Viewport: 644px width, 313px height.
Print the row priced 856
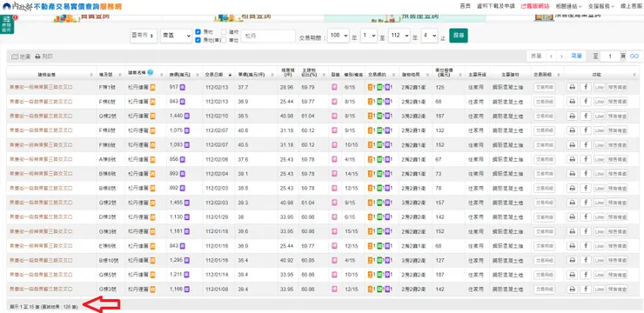point(572,159)
